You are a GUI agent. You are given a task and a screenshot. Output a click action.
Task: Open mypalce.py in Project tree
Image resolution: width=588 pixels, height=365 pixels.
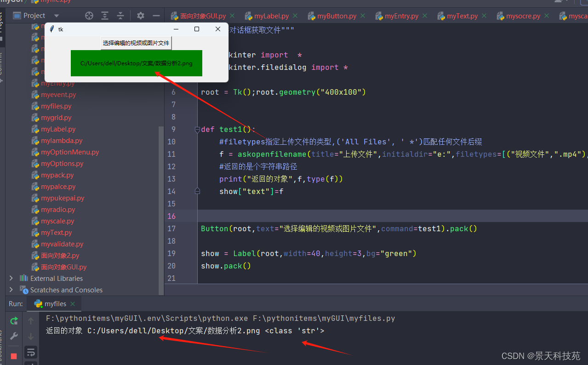(58, 187)
